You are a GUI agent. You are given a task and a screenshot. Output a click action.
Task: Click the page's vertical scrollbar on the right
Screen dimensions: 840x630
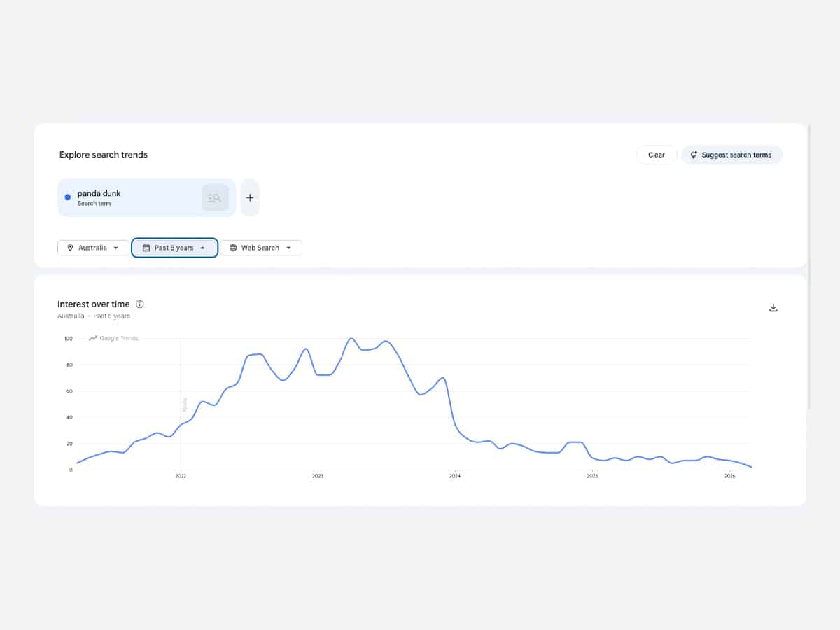[x=809, y=266]
